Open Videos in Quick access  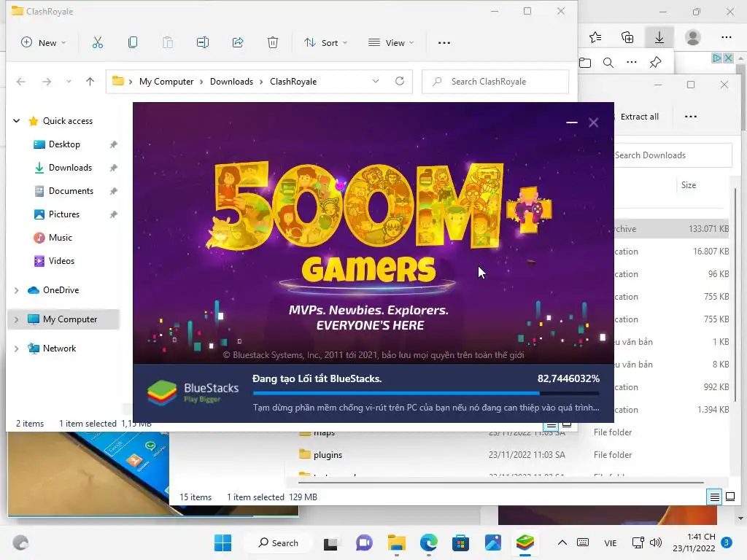click(61, 261)
